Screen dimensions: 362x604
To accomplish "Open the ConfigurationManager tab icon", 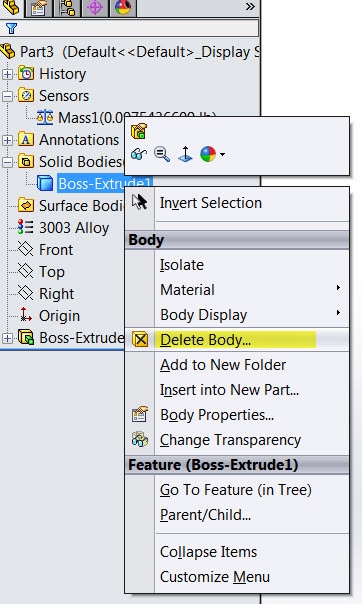I will tap(67, 8).
